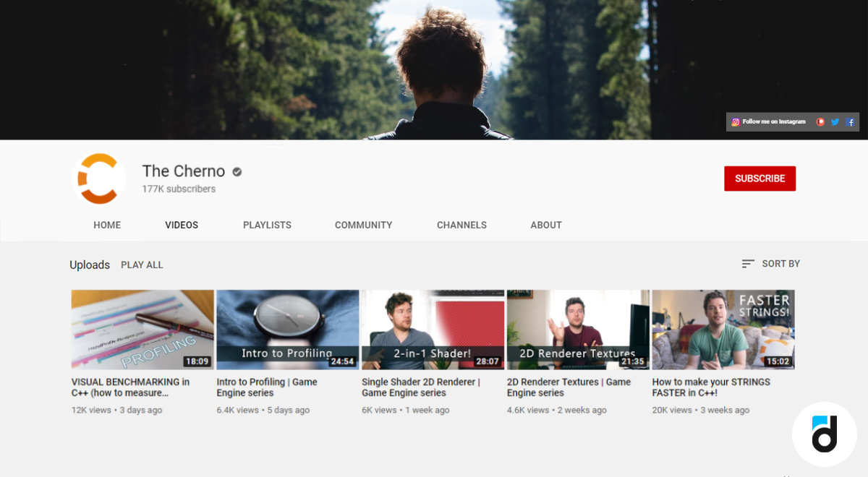Go to the Channels tab
868x477 pixels.
[x=461, y=225]
